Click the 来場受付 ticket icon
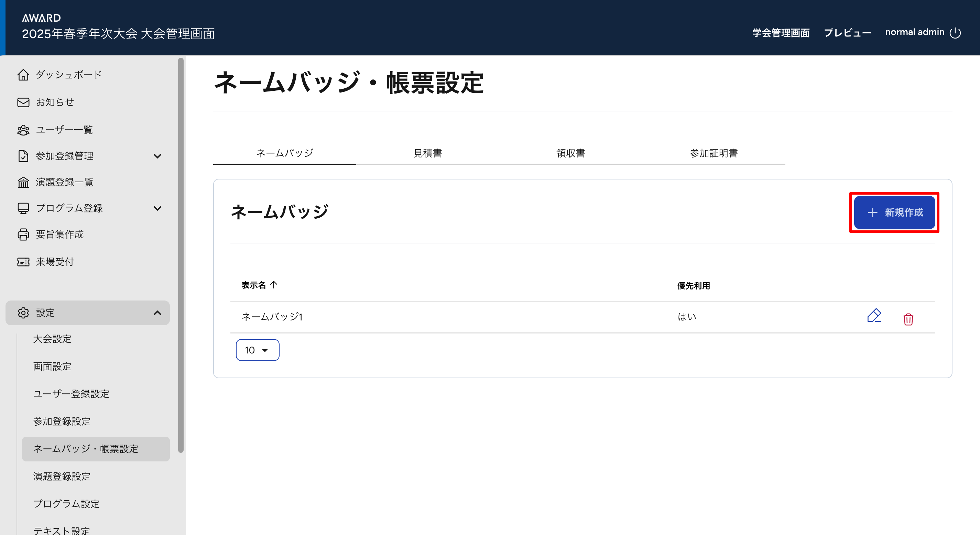This screenshot has height=535, width=980. pyautogui.click(x=23, y=262)
